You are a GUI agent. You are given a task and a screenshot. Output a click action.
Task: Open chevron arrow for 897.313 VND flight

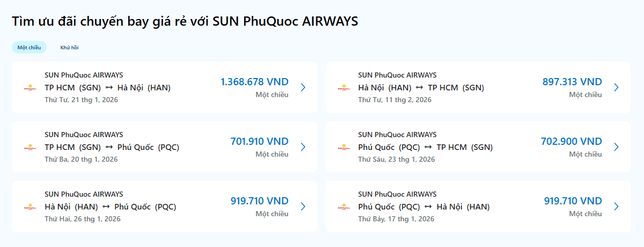[616, 87]
